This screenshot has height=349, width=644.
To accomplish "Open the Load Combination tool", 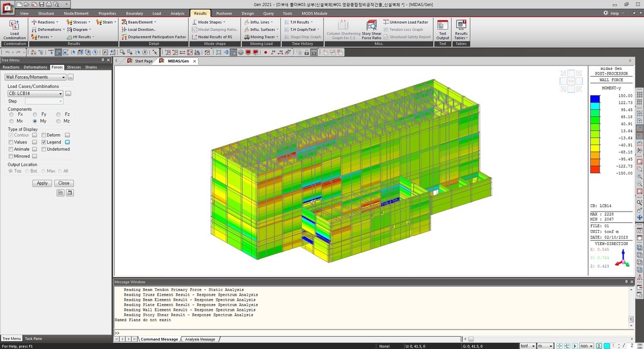I will [14, 29].
